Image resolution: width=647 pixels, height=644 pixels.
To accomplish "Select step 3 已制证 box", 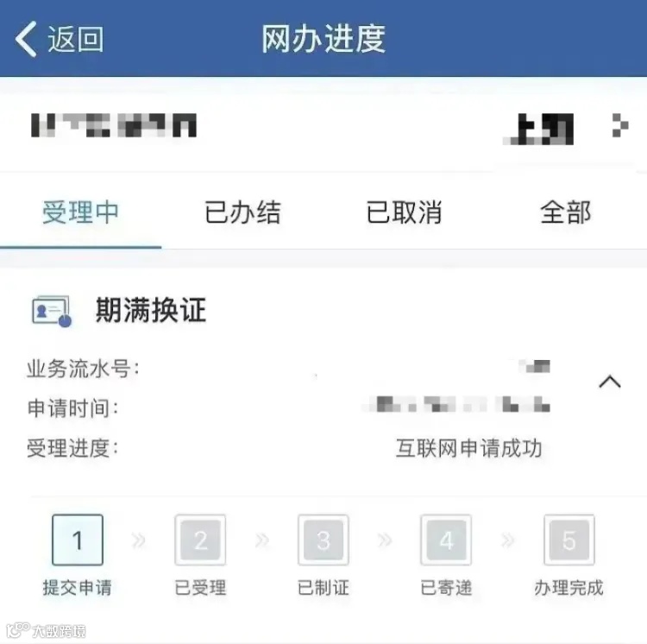I will tap(323, 540).
